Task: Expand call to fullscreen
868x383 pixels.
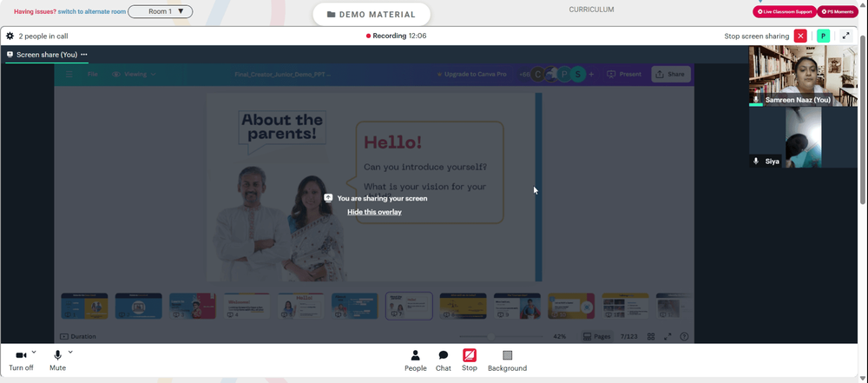Action: (x=845, y=36)
